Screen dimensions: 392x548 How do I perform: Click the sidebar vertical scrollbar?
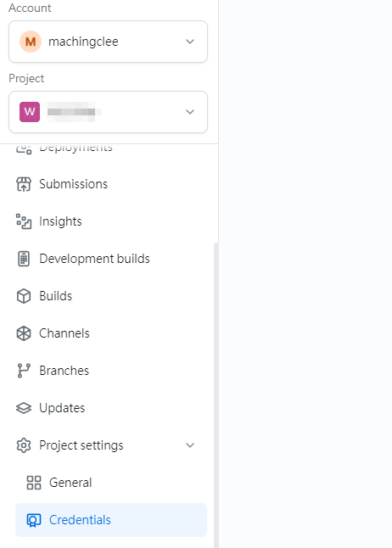tap(216, 395)
